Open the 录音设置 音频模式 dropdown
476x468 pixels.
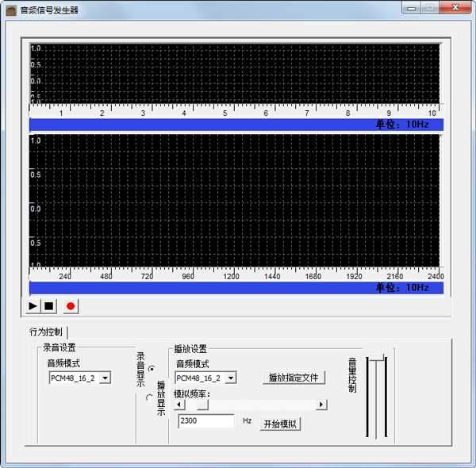click(105, 378)
